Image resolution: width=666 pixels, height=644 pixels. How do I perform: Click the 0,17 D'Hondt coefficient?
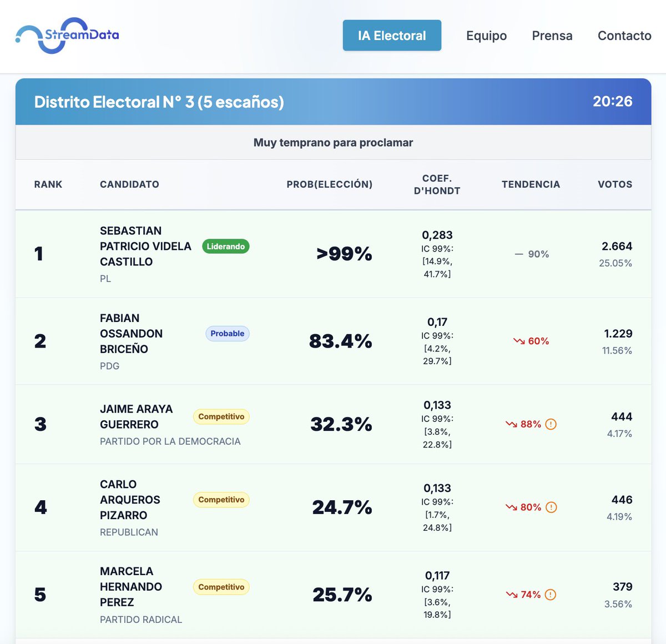click(437, 322)
